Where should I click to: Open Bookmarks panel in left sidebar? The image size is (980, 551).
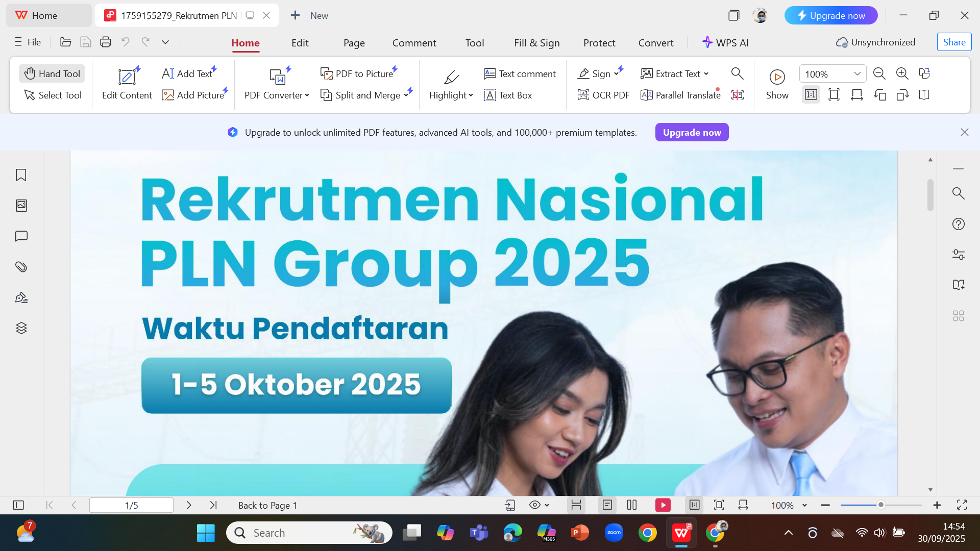point(21,175)
